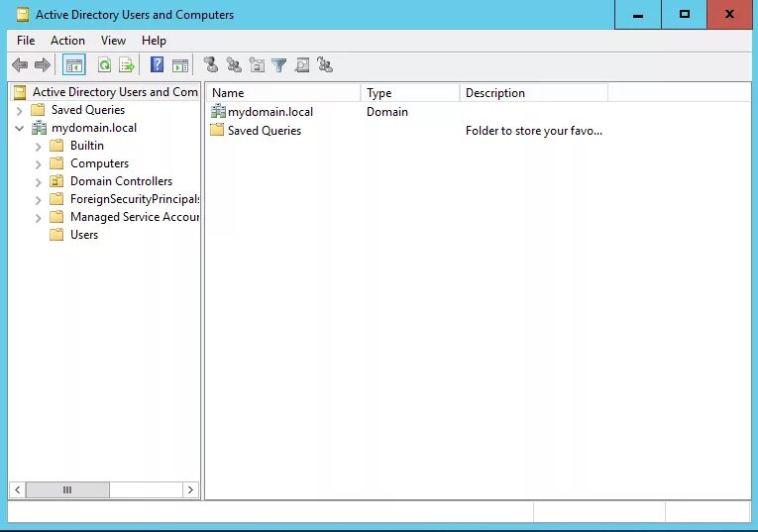Create a new group with toolbar icon
758x532 pixels.
234,64
